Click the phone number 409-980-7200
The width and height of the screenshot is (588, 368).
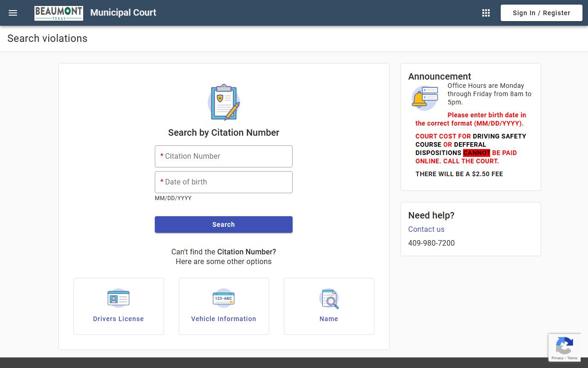click(x=431, y=243)
